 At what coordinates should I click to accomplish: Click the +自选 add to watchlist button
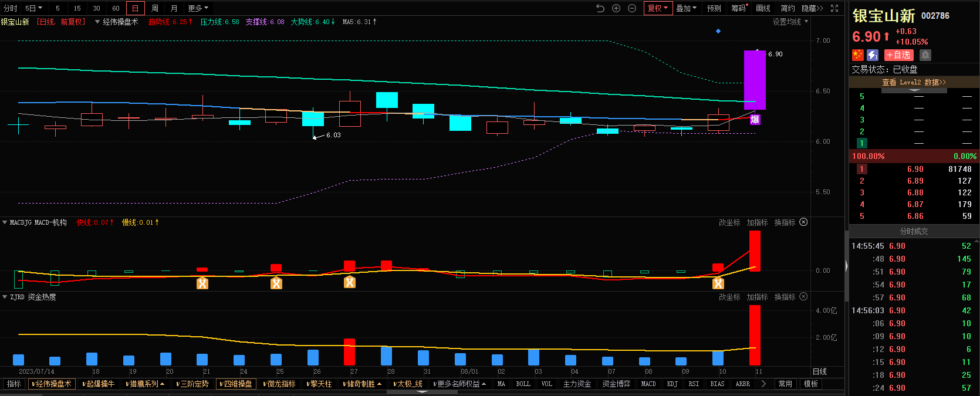899,55
